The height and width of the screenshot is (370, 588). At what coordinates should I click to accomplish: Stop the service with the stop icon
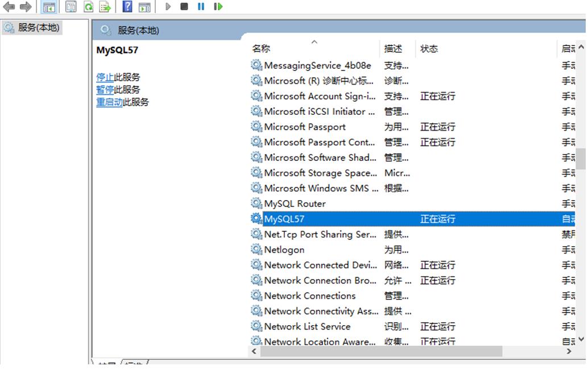pyautogui.click(x=184, y=7)
